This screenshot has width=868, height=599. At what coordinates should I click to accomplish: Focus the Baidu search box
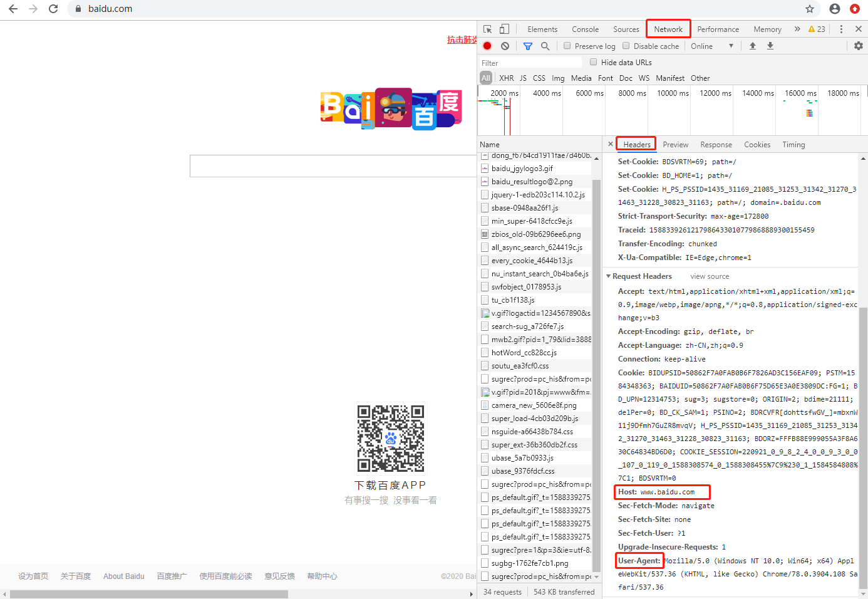click(x=333, y=166)
